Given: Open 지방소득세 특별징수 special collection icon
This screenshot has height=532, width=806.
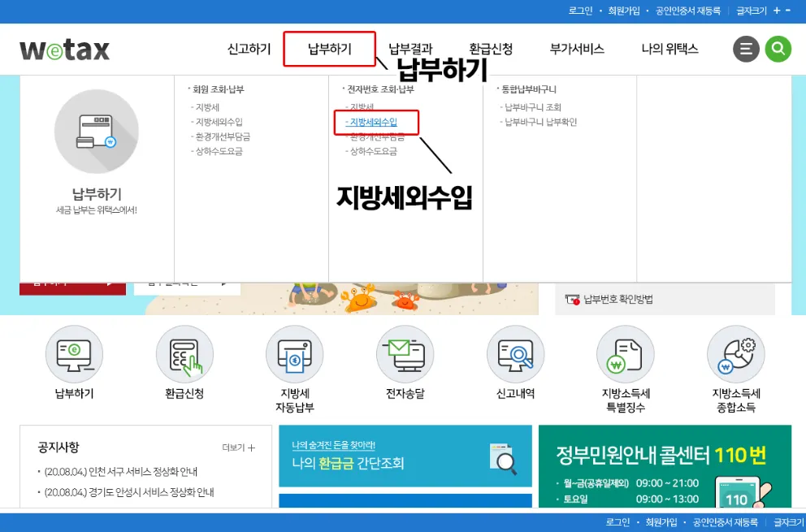Looking at the screenshot, I should (626, 354).
